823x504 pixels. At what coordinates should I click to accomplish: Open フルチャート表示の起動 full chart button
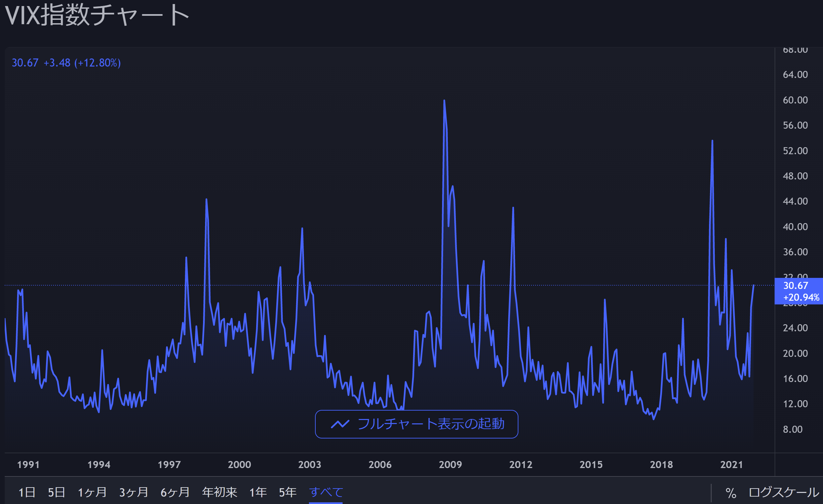(x=416, y=424)
